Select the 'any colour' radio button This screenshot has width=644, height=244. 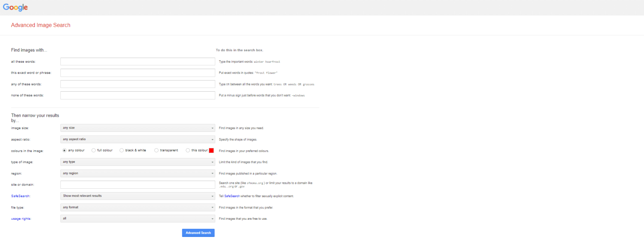tap(64, 150)
